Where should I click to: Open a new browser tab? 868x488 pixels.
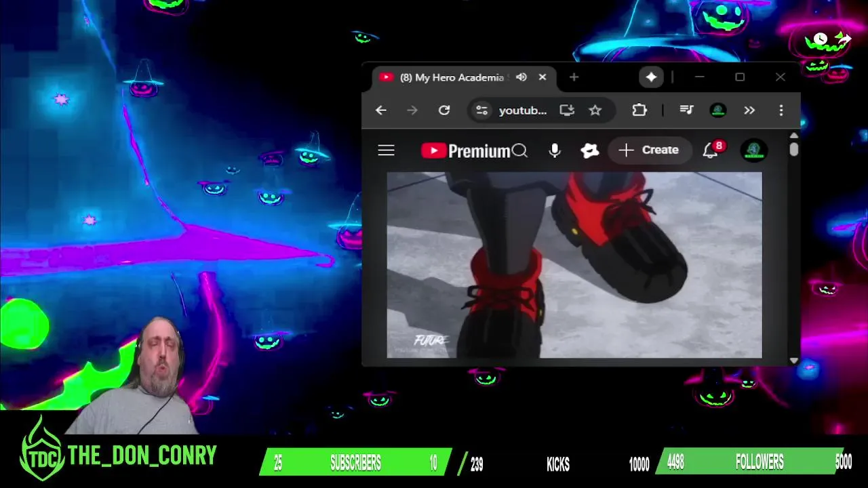(x=574, y=77)
